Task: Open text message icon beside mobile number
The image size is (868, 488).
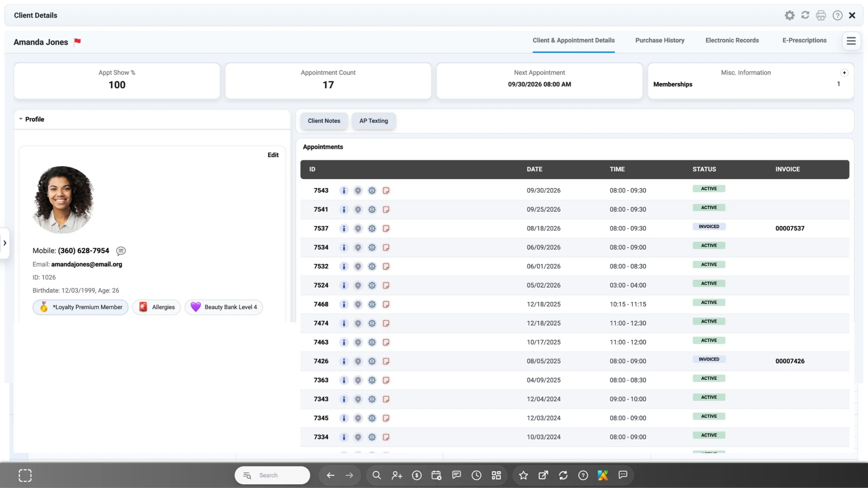Action: point(121,251)
